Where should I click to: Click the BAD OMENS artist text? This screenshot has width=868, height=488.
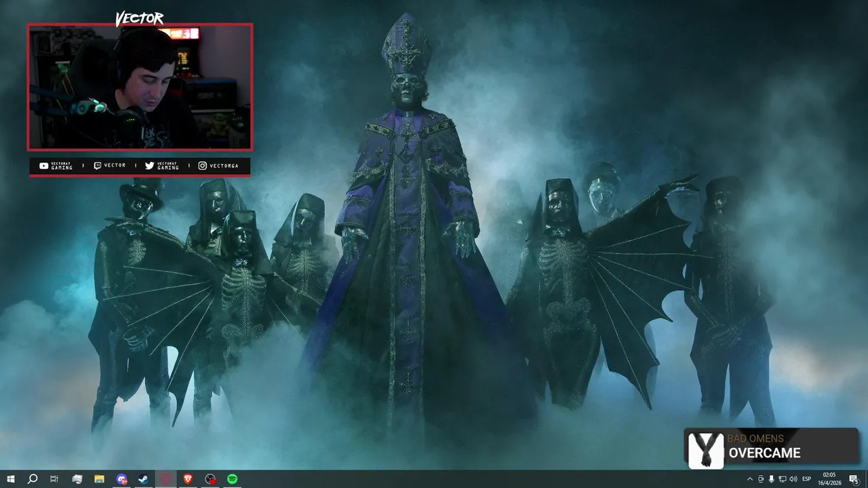[x=755, y=439]
